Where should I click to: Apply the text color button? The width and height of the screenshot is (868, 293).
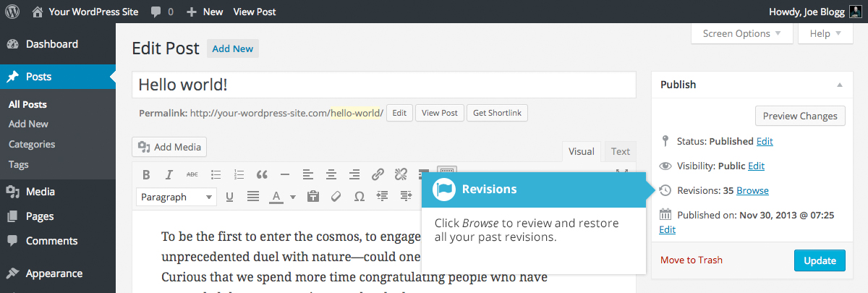pos(276,197)
